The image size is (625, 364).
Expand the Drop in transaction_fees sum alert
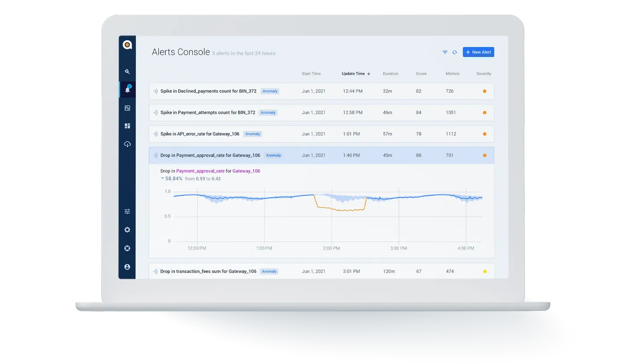321,271
